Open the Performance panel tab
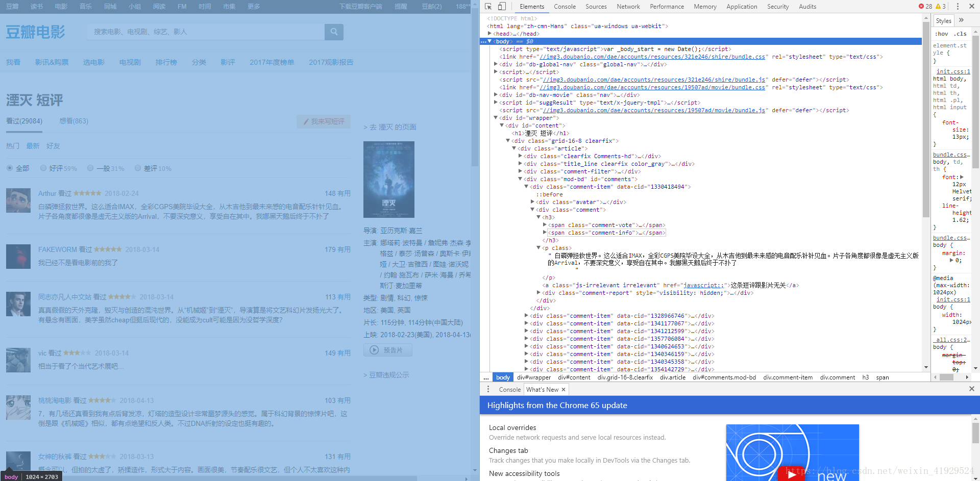This screenshot has width=980, height=481. (x=667, y=7)
